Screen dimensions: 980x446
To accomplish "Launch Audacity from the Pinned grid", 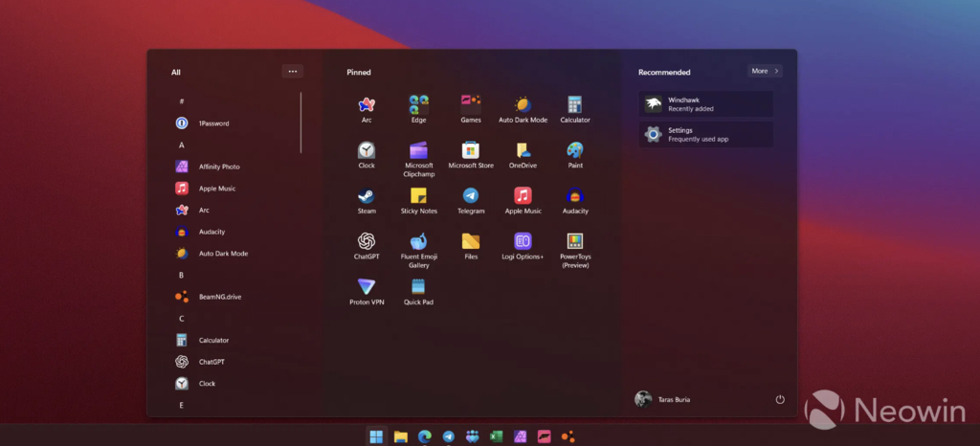I will click(575, 201).
